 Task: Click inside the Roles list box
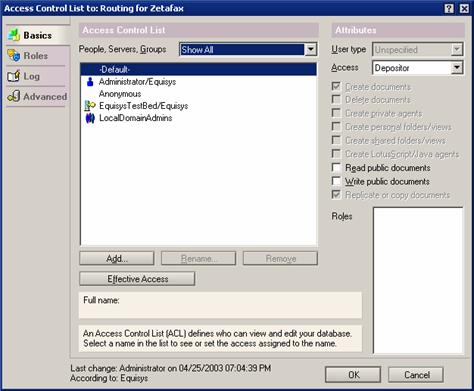pos(418,280)
